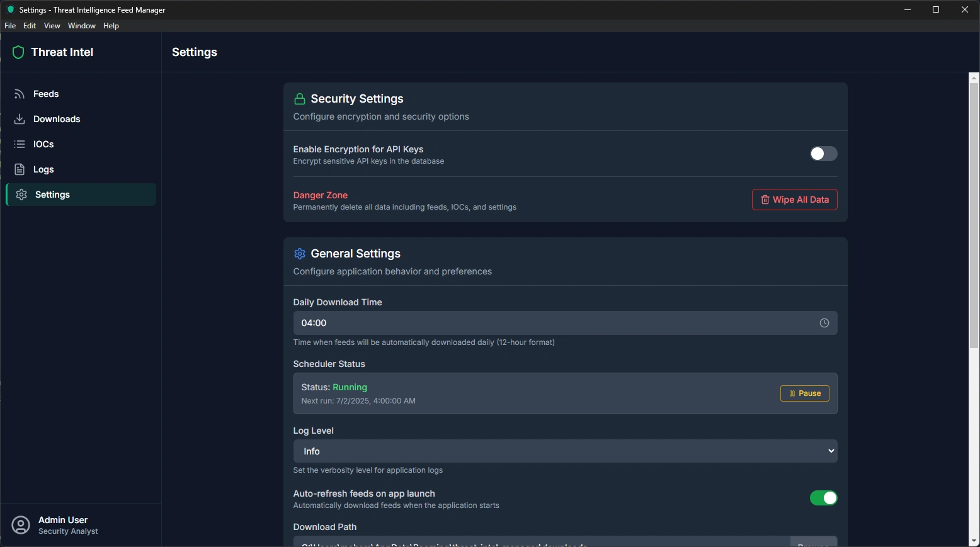Click the Admin User avatar icon
Screen dimensions: 980x547
(x=21, y=525)
